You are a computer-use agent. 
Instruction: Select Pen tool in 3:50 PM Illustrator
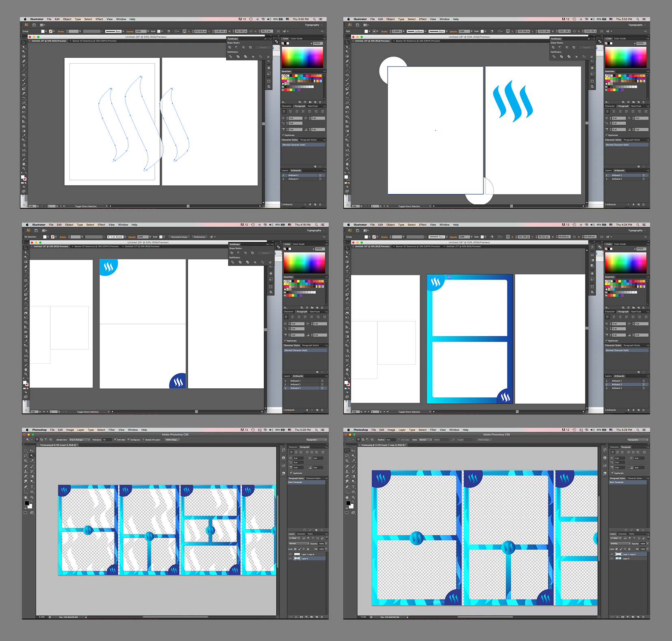click(x=24, y=61)
